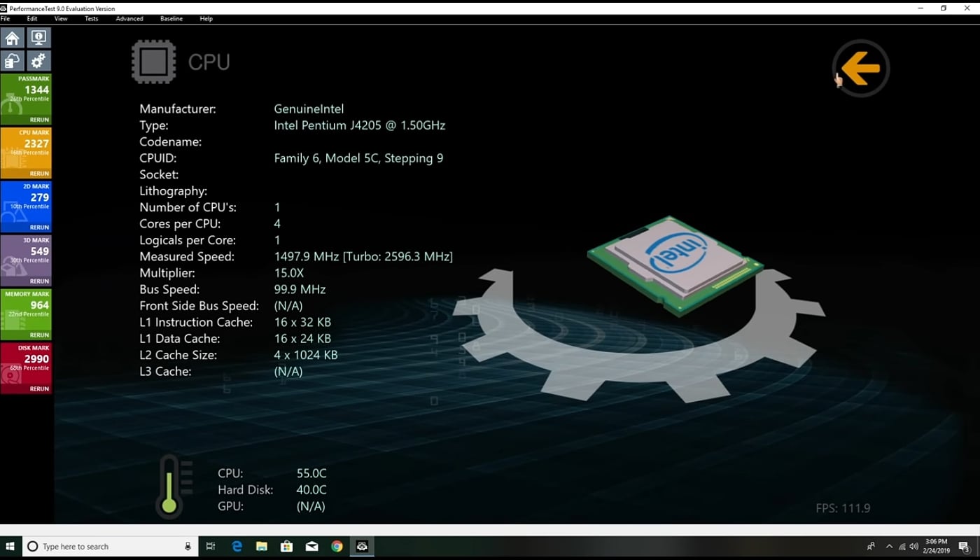Open File Explorer from the taskbar
The height and width of the screenshot is (560, 980).
coord(262,546)
